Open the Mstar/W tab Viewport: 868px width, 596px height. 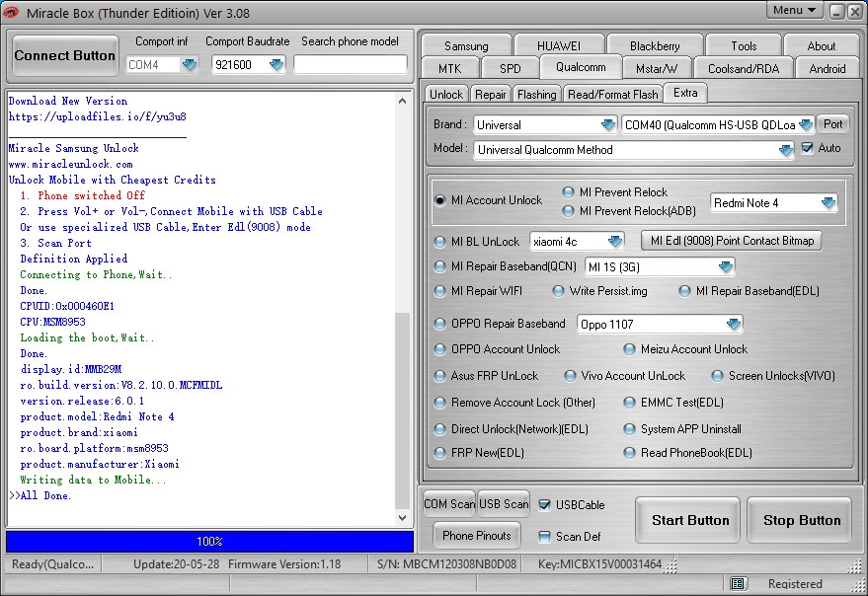tap(657, 69)
